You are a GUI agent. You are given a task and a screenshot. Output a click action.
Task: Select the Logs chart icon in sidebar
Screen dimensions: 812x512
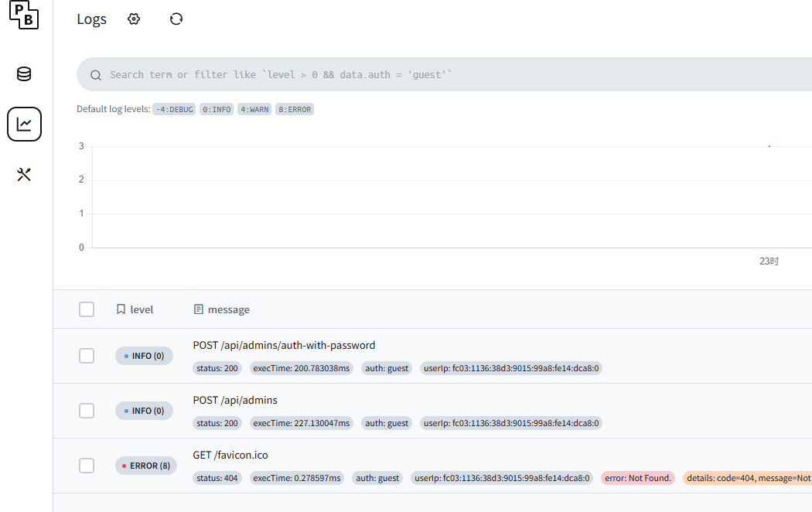click(x=24, y=125)
